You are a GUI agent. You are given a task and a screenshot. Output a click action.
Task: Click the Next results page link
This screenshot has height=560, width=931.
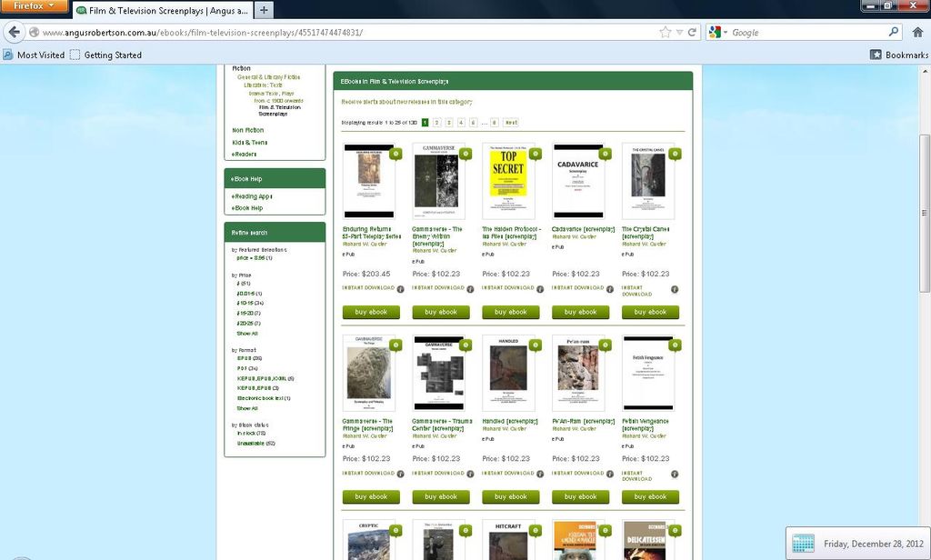tap(511, 123)
